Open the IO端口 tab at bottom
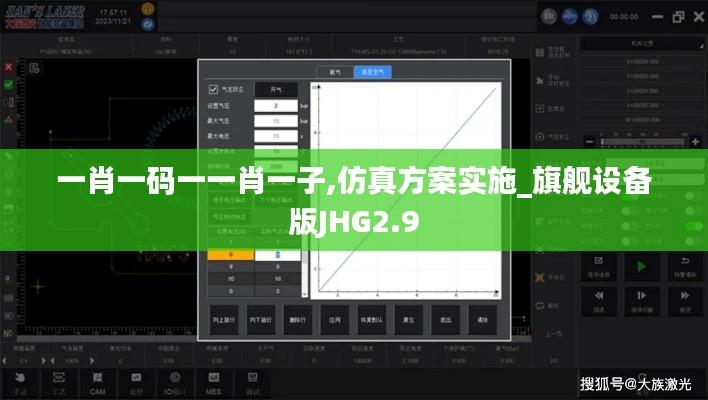Screen dimensions: 708x400 175,384
